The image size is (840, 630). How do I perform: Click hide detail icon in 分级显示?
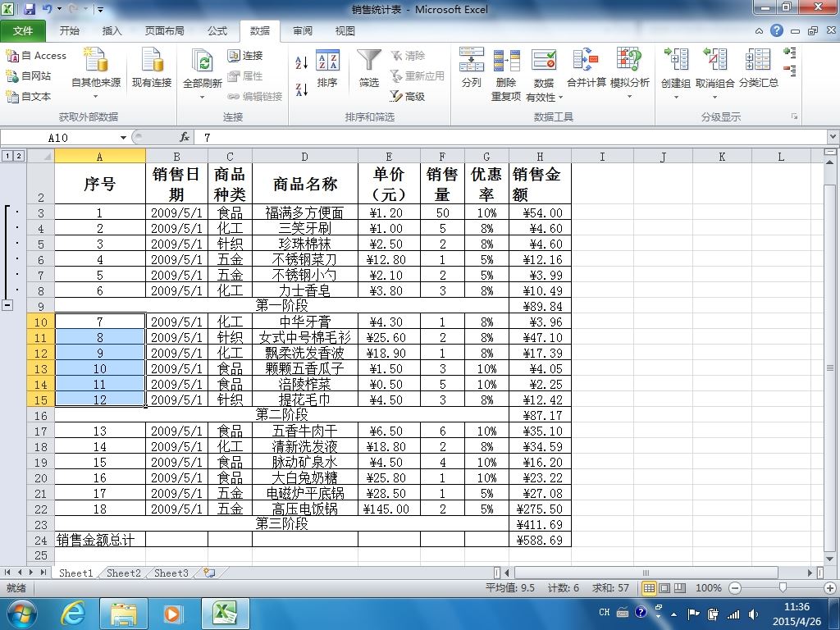(790, 71)
